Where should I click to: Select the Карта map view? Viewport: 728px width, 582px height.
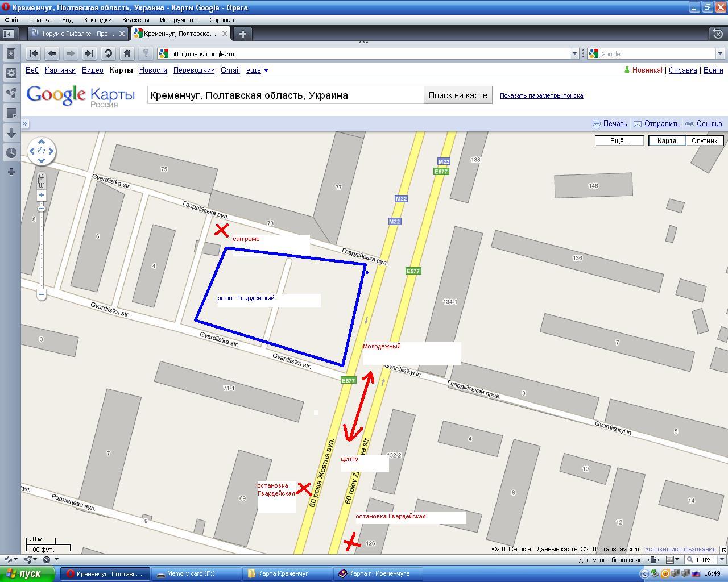(x=667, y=140)
